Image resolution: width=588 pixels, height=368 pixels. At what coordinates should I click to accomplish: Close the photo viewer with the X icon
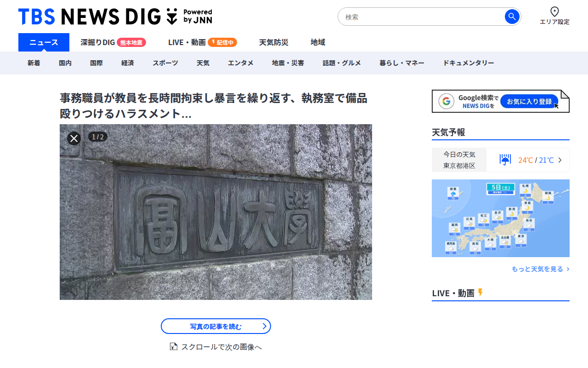[74, 138]
